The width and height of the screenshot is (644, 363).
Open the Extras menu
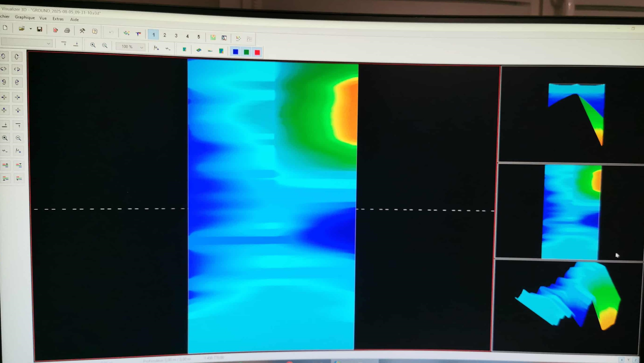[x=58, y=19]
